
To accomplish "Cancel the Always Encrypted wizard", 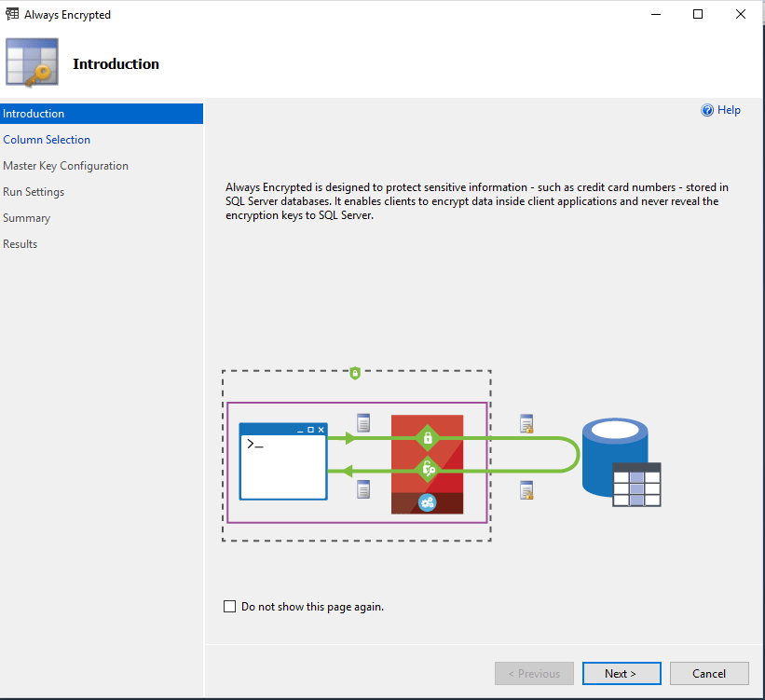I will click(x=708, y=674).
